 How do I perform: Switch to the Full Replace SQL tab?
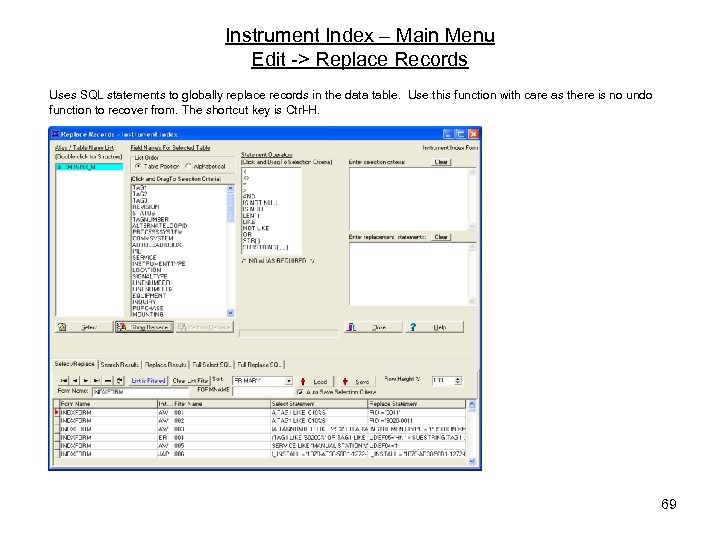(259, 365)
